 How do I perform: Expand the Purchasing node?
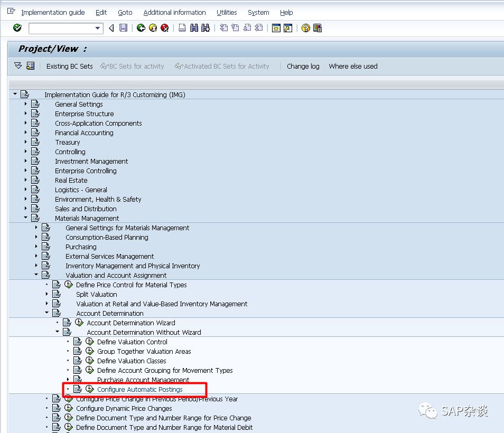click(x=36, y=247)
